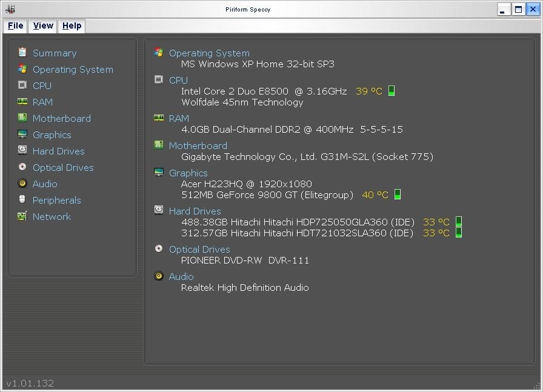Viewport: 543px width, 392px height.
Task: Click 'Wolfdale 45nm Technology' text
Action: click(x=242, y=102)
